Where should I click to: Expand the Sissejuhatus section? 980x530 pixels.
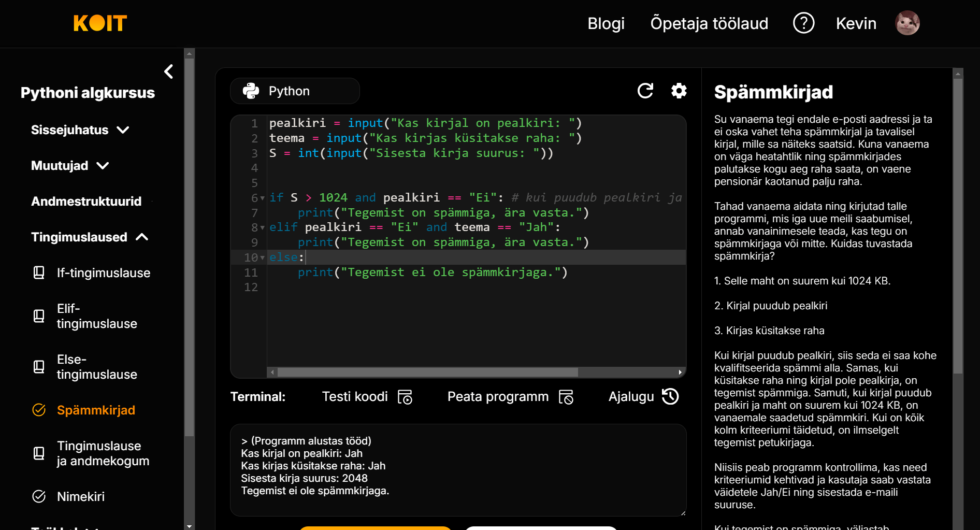[x=80, y=130]
